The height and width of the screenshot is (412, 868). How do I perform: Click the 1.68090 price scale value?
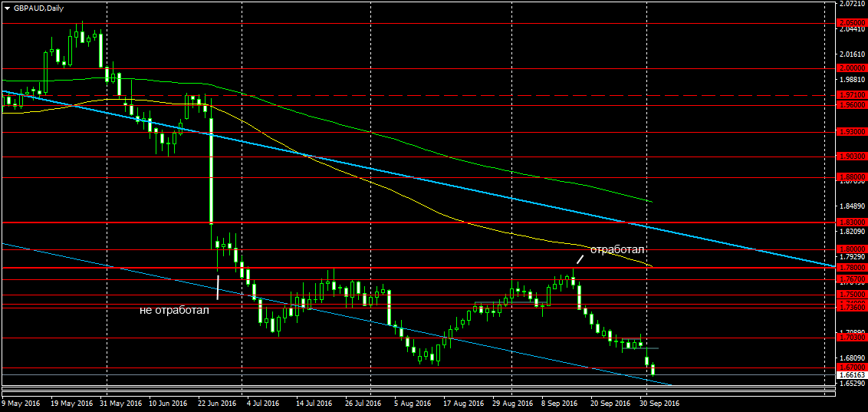(x=852, y=358)
